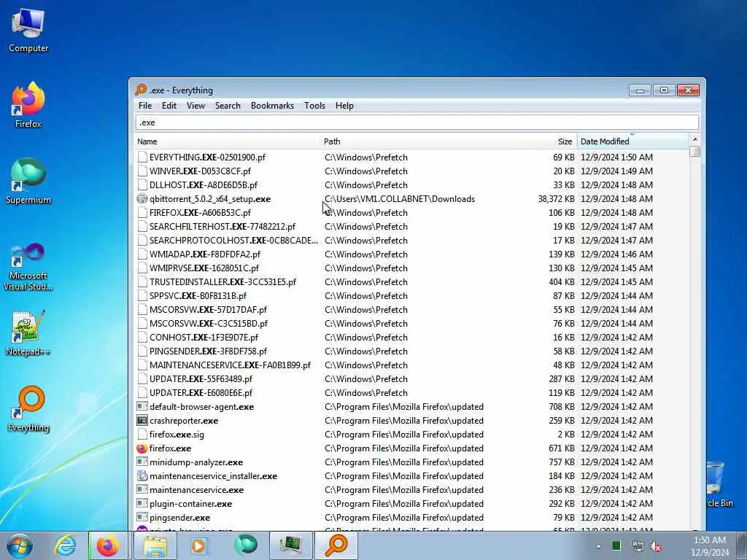
Task: Select PINGSENDER.EXE-3F8DF758.pf file
Action: [x=208, y=351]
